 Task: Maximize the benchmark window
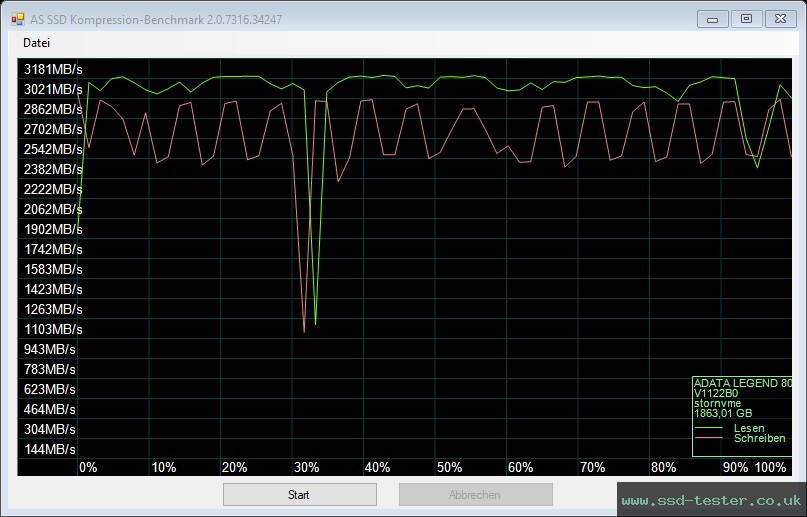tap(746, 20)
